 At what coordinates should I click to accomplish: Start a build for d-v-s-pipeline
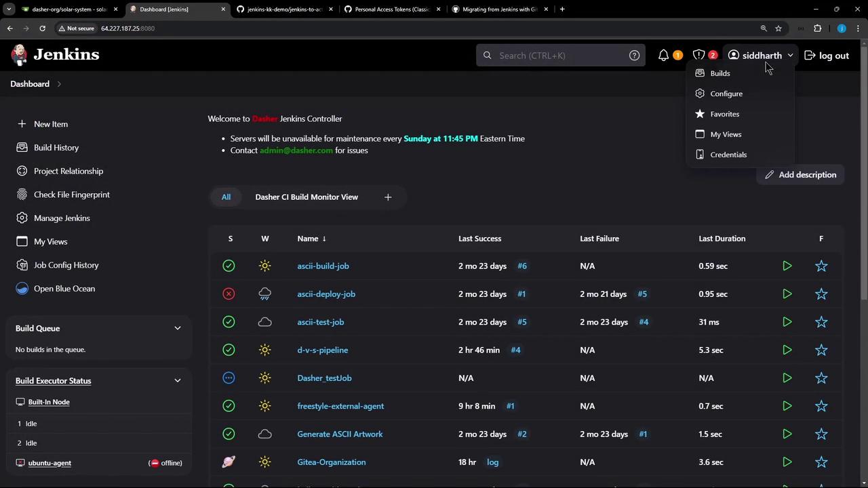click(x=787, y=350)
